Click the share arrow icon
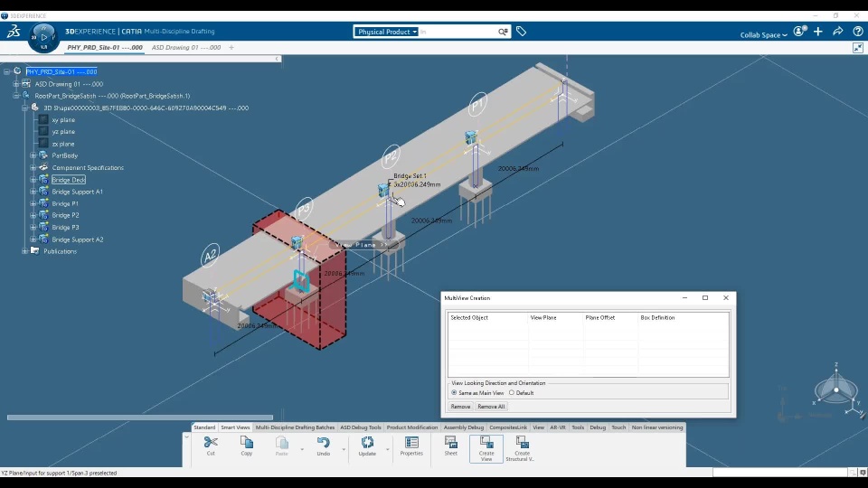Image resolution: width=868 pixels, height=488 pixels. click(x=837, y=32)
